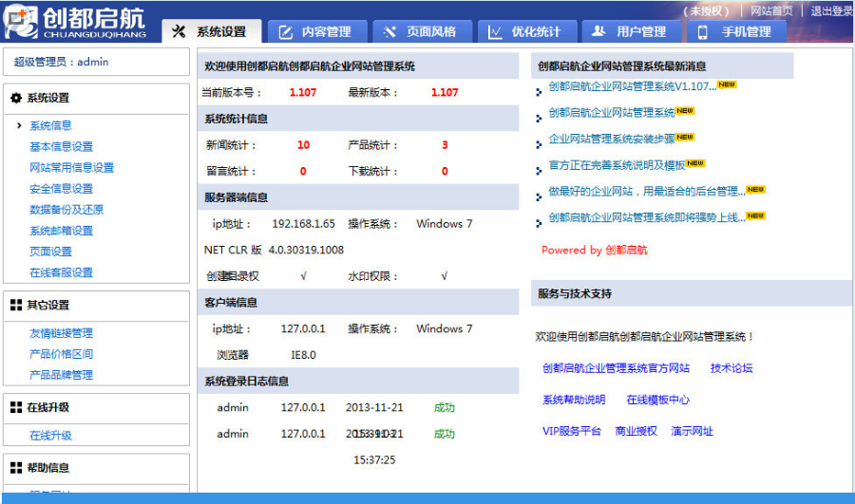Image resolution: width=855 pixels, height=504 pixels.
Task: Switch to the 内容管理 tab
Action: (314, 31)
